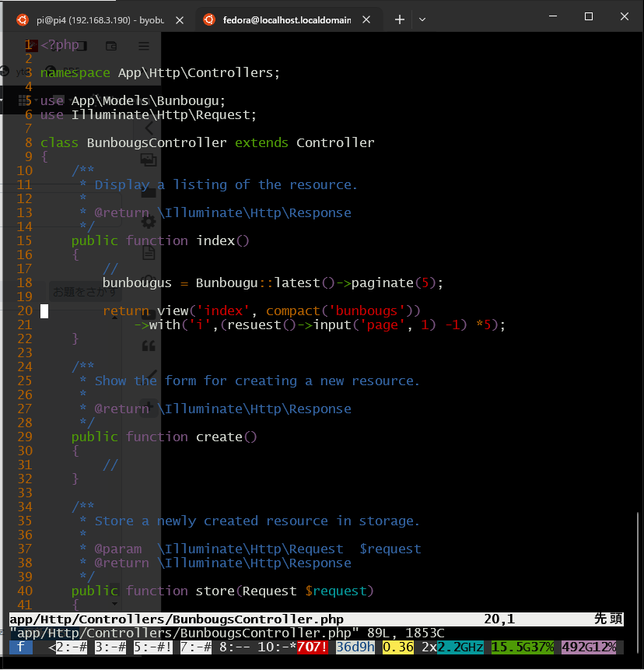Click the 'public function index()' line
This screenshot has height=670, width=644.
point(160,241)
